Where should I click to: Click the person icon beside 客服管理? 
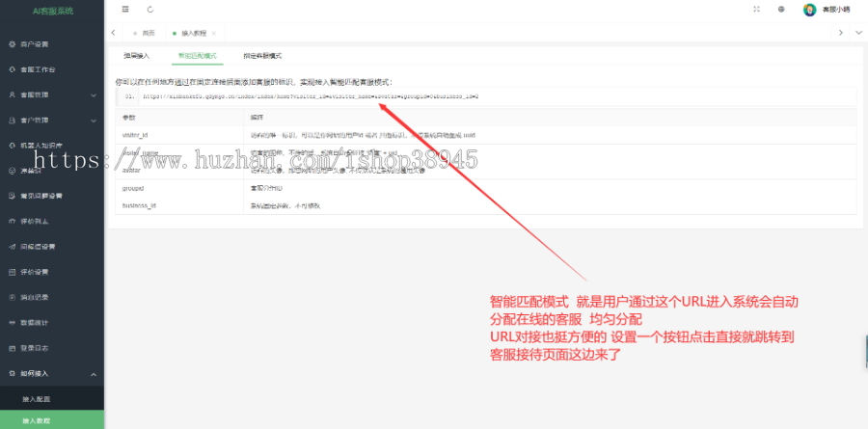pyautogui.click(x=13, y=94)
